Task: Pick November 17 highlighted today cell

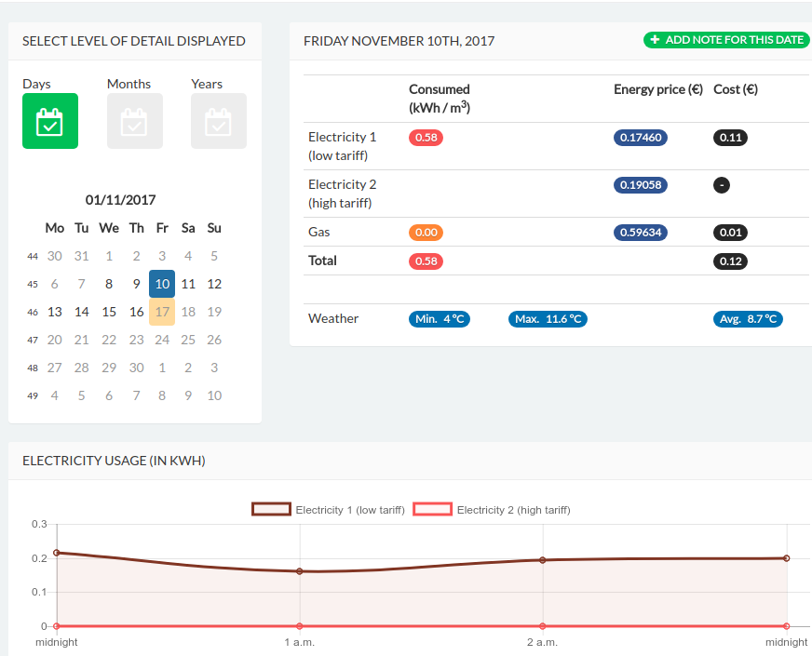Action: pos(162,312)
